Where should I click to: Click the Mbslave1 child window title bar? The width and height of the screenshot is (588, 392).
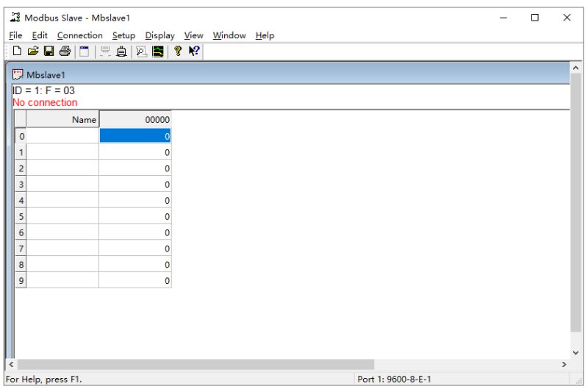click(289, 74)
